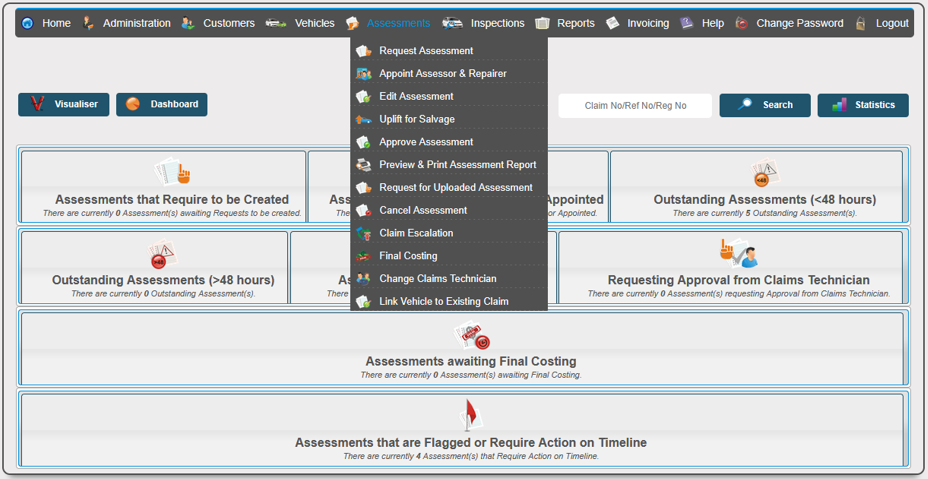The image size is (928, 479).
Task: Open Assessments Flagged or Require Action title
Action: 471,443
